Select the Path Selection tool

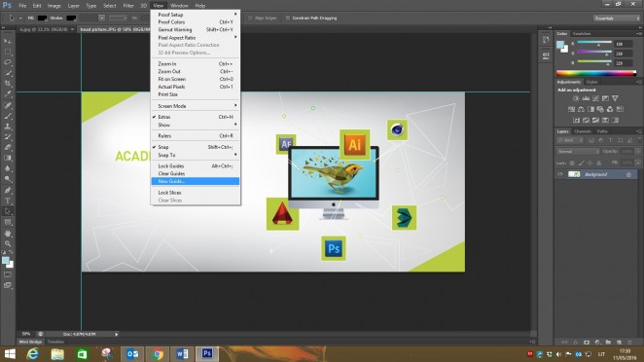click(x=8, y=211)
